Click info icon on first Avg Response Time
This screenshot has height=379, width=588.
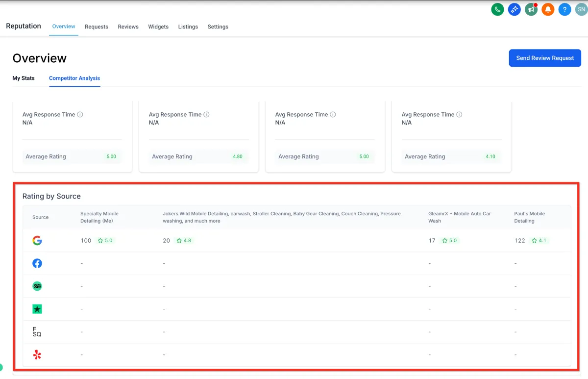[80, 115]
